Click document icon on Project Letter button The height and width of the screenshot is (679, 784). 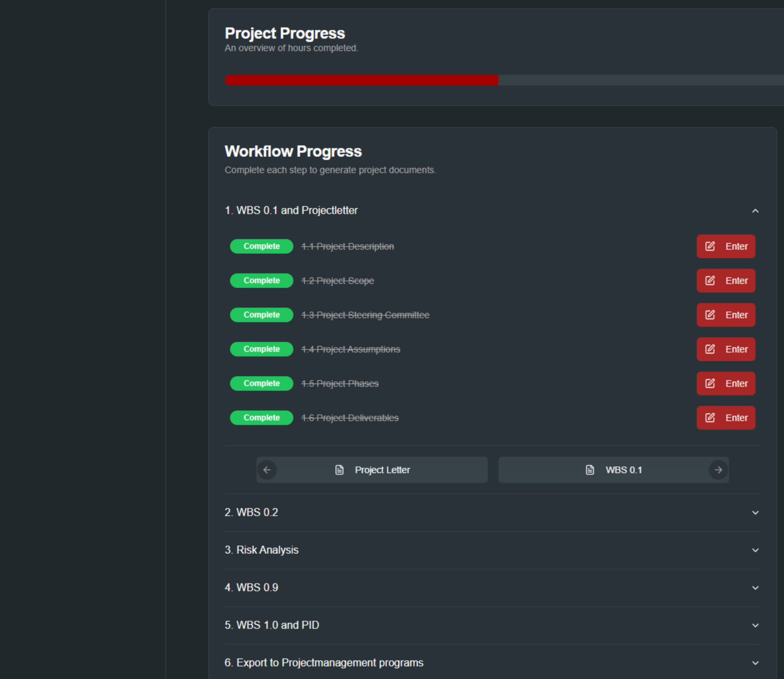339,470
